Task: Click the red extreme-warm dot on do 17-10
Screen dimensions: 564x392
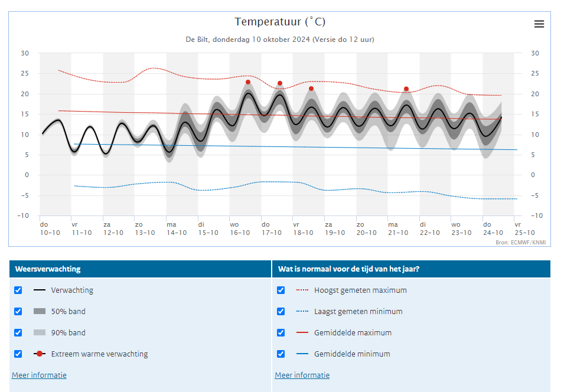Action: click(280, 83)
